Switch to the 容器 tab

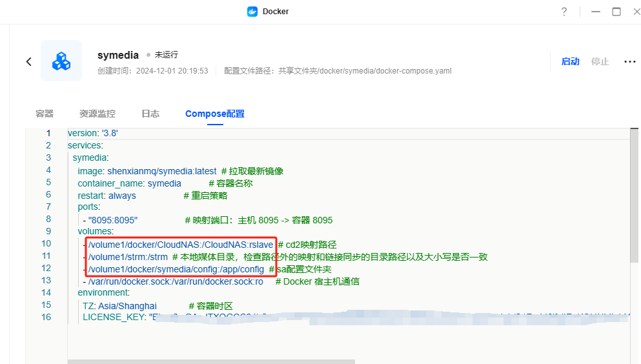pos(45,114)
